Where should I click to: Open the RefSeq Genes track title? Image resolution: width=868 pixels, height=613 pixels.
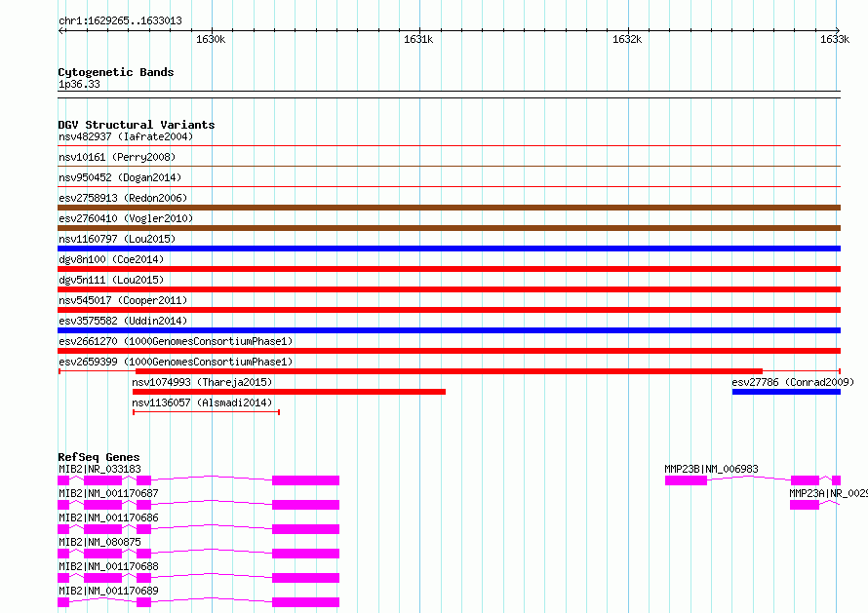point(99,457)
